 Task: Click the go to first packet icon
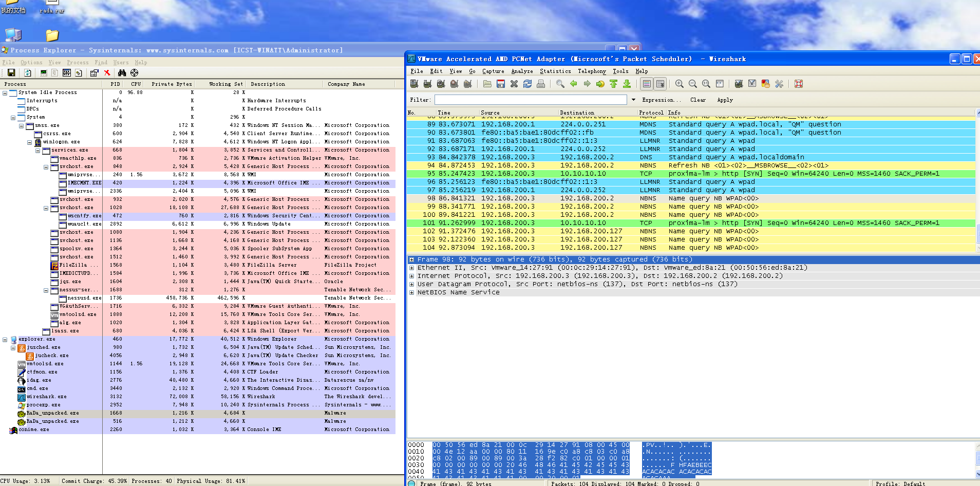(x=614, y=84)
